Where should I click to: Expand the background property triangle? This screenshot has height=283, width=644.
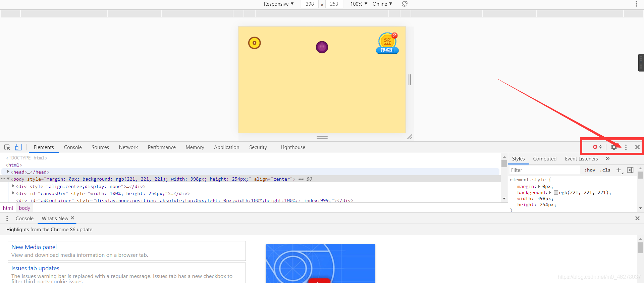click(550, 192)
